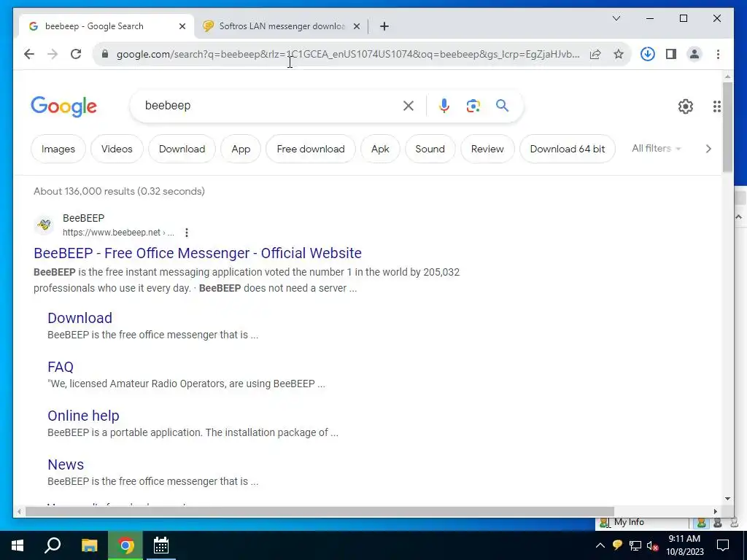The width and height of the screenshot is (747, 560).
Task: Open Windows notification center
Action: 723,545
